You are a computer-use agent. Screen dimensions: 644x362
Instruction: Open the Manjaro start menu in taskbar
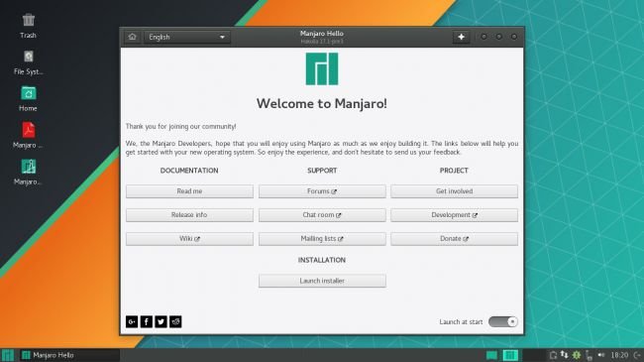8,355
